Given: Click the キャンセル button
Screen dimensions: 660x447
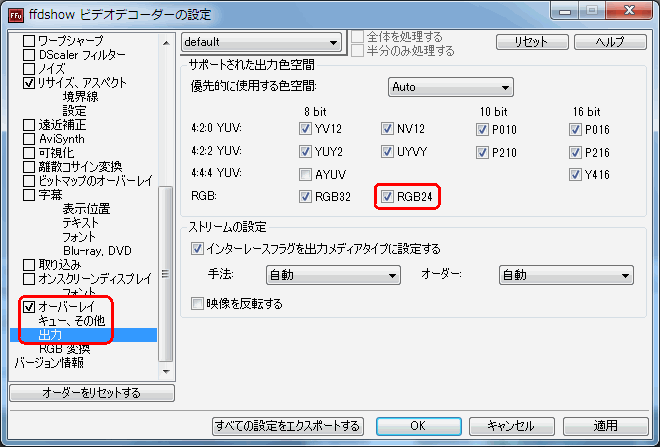Looking at the screenshot, I should click(x=511, y=426).
